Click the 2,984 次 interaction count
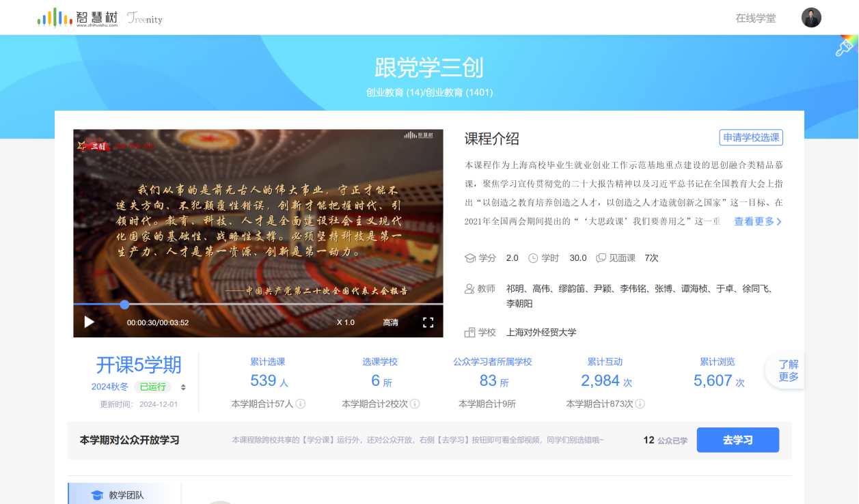The width and height of the screenshot is (859, 504). [606, 381]
